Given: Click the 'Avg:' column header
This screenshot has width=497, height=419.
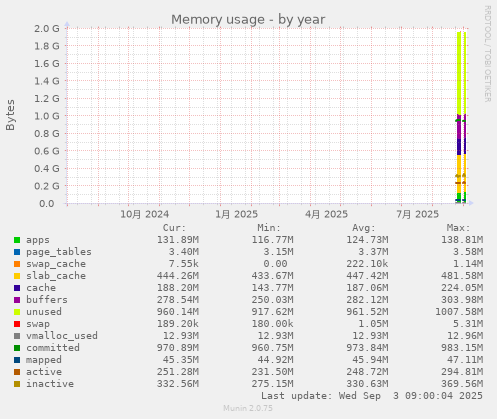Looking at the screenshot, I should 364,228.
